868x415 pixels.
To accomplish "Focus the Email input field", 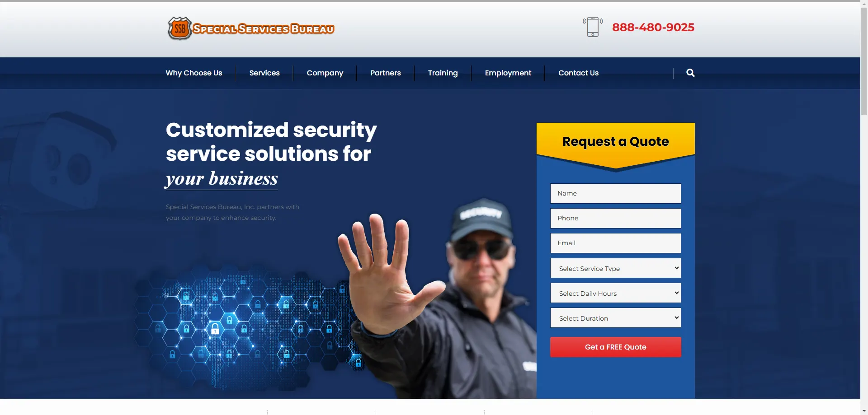I will coord(615,243).
